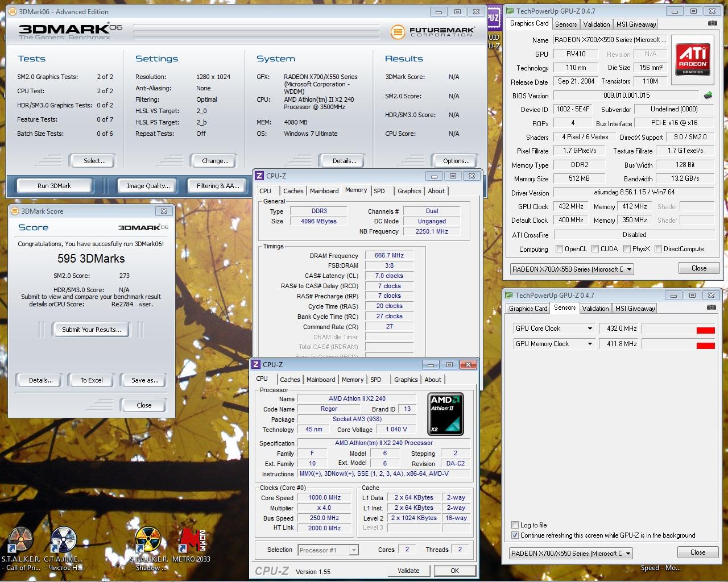Viewport: 728px width, 582px height.
Task: Open Graphics tab in CPU-Z CPU window
Action: 406,380
